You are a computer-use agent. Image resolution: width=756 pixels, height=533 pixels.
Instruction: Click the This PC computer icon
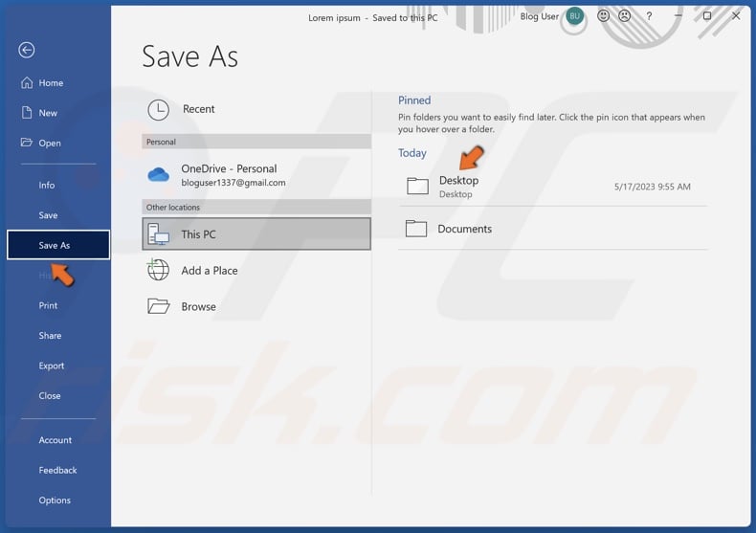(x=158, y=233)
